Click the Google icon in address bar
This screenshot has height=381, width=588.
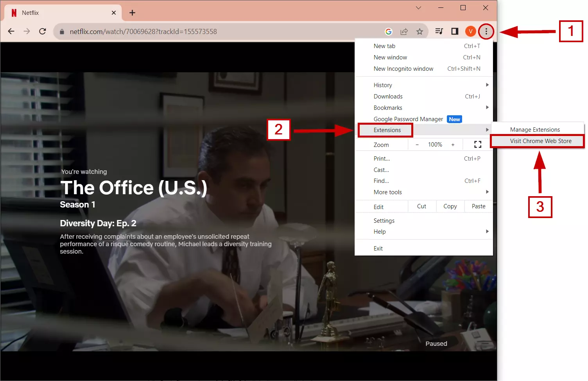(388, 32)
